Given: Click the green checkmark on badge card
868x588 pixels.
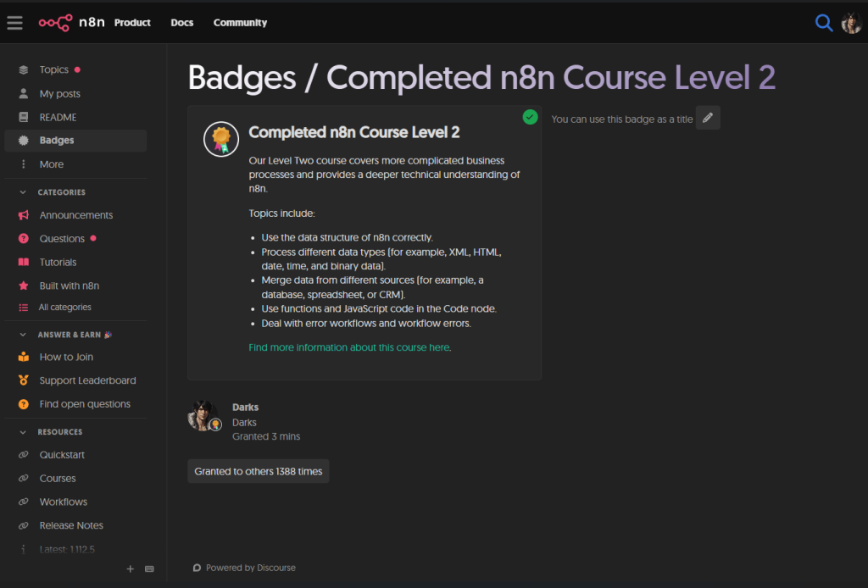Looking at the screenshot, I should point(531,117).
